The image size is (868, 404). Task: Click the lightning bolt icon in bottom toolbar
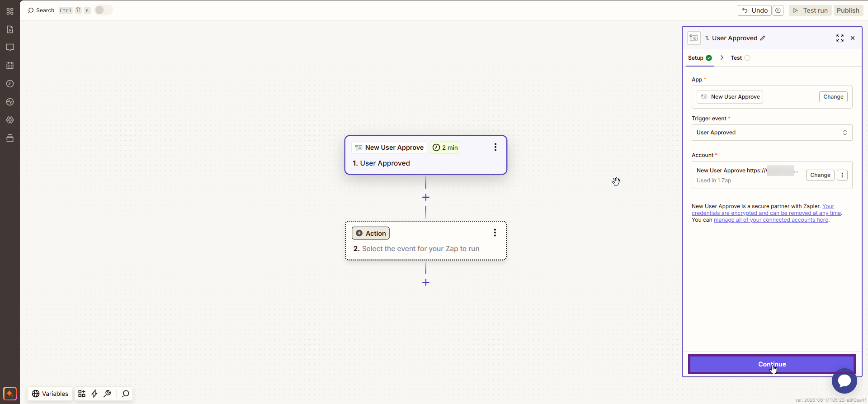pyautogui.click(x=94, y=394)
